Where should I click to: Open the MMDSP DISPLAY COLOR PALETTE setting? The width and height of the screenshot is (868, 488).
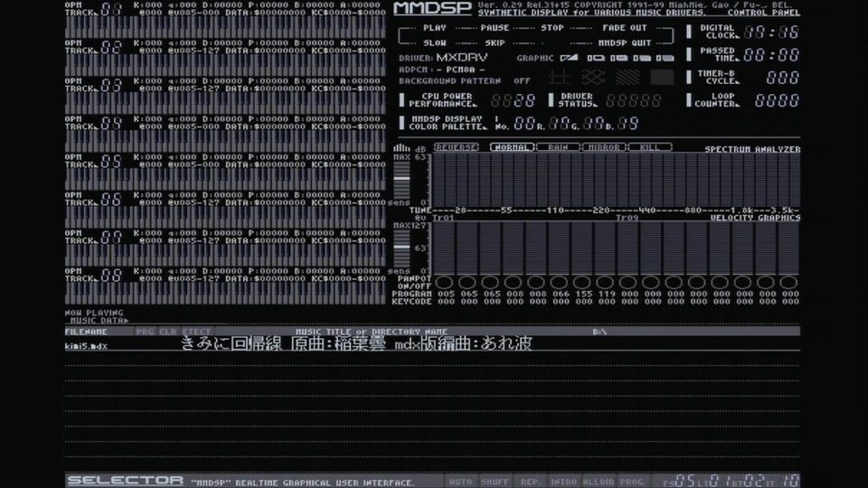(443, 123)
